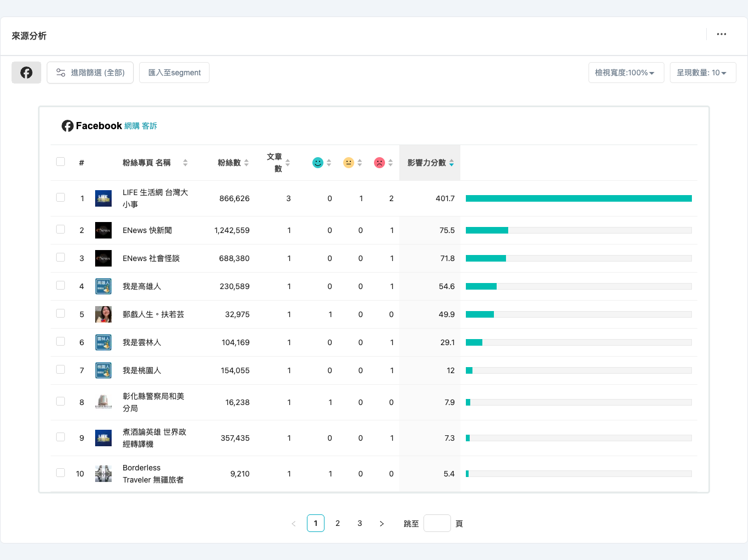Go to page 3
The height and width of the screenshot is (560, 748).
point(360,523)
